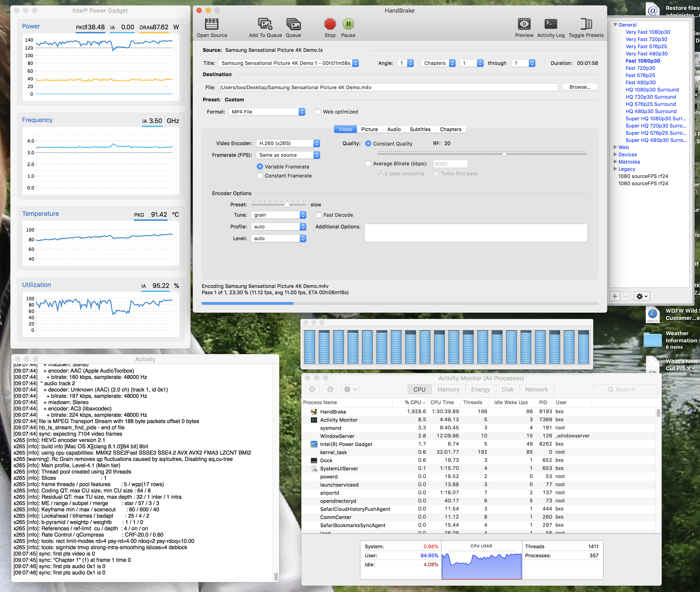Open the gear menu in Activity Monitor toolbar
The height and width of the screenshot is (592, 700).
350,389
